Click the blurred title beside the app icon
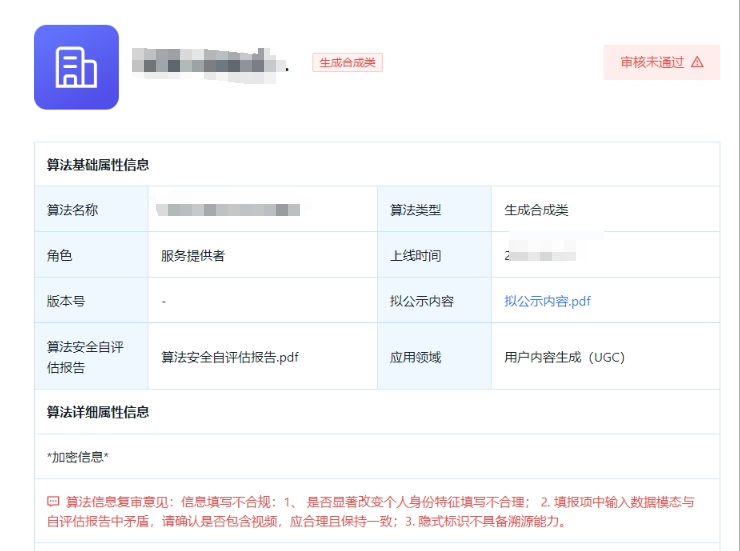The width and height of the screenshot is (740, 551). click(x=210, y=65)
